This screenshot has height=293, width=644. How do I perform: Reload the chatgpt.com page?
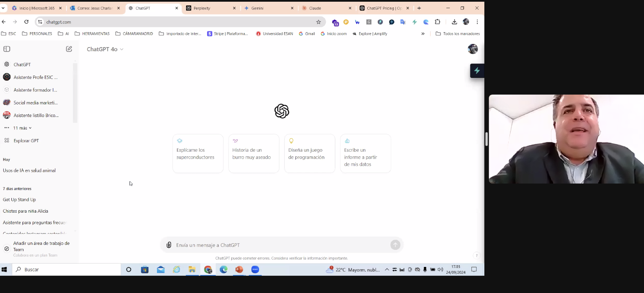point(26,22)
